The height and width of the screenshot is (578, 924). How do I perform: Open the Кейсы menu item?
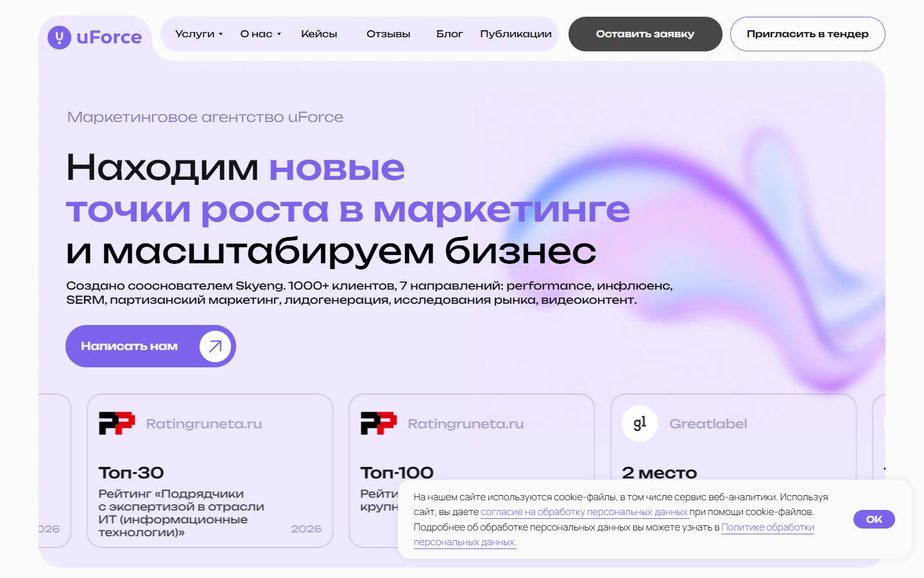319,34
